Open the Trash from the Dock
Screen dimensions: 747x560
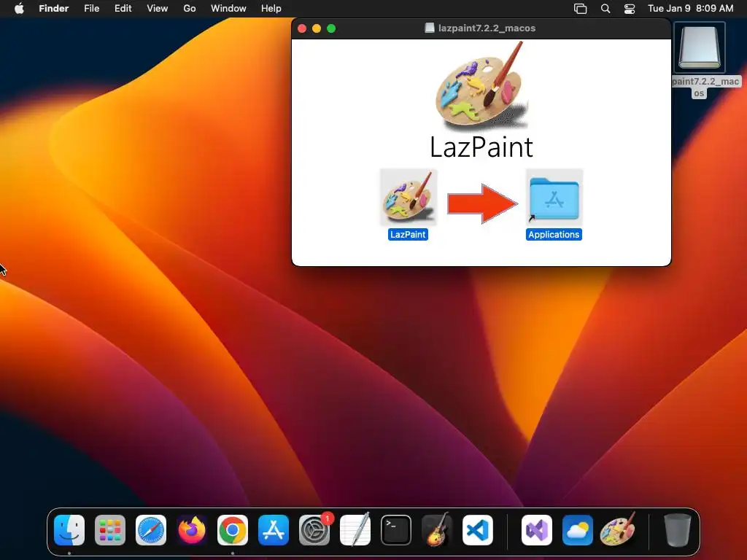[x=678, y=530]
